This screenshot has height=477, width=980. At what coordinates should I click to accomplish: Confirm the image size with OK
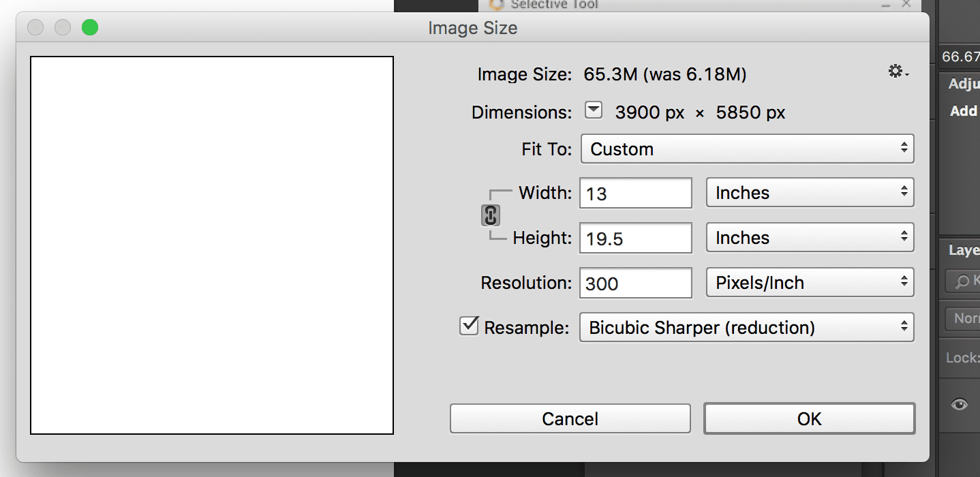tap(809, 418)
